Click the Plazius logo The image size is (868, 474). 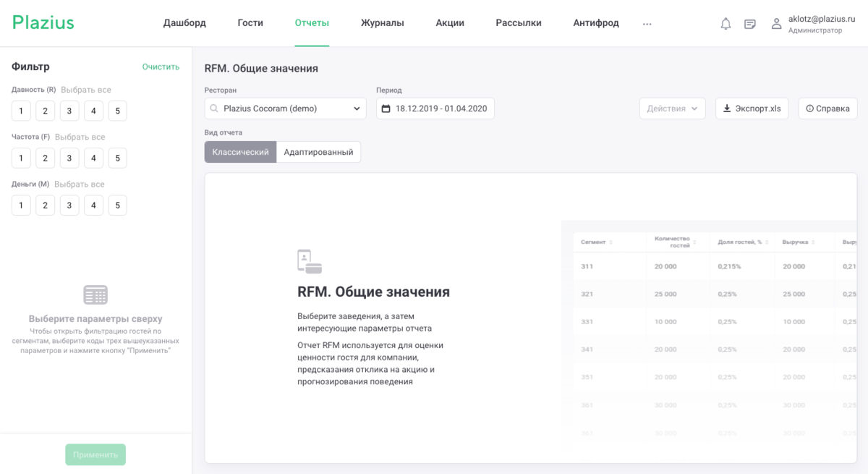pos(43,22)
